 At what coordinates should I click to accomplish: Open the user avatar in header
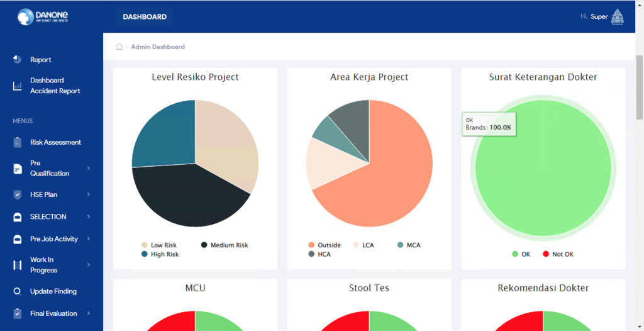click(618, 17)
